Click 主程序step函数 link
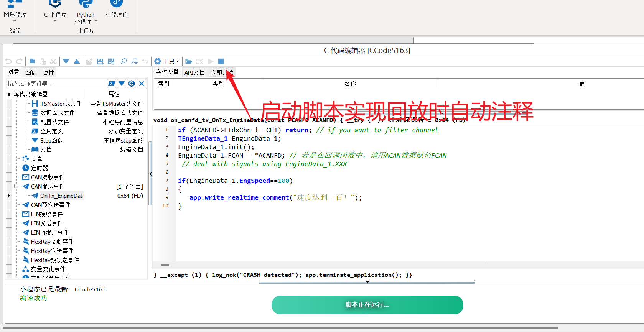 pyautogui.click(x=124, y=140)
